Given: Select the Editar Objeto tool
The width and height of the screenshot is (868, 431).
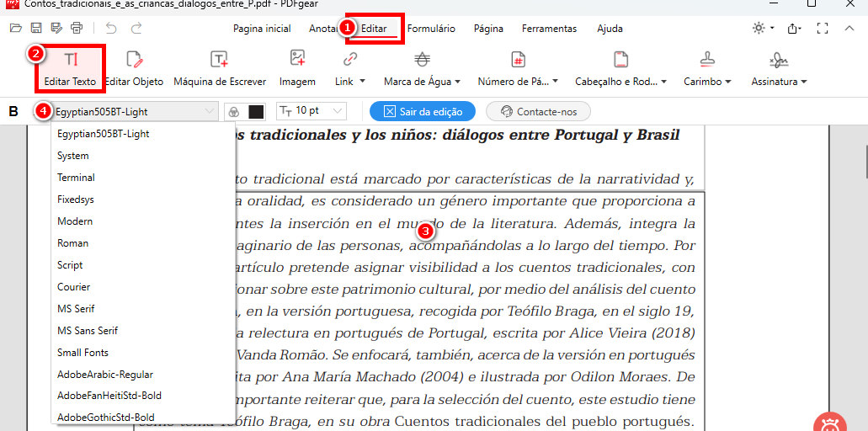Looking at the screenshot, I should click(x=135, y=69).
